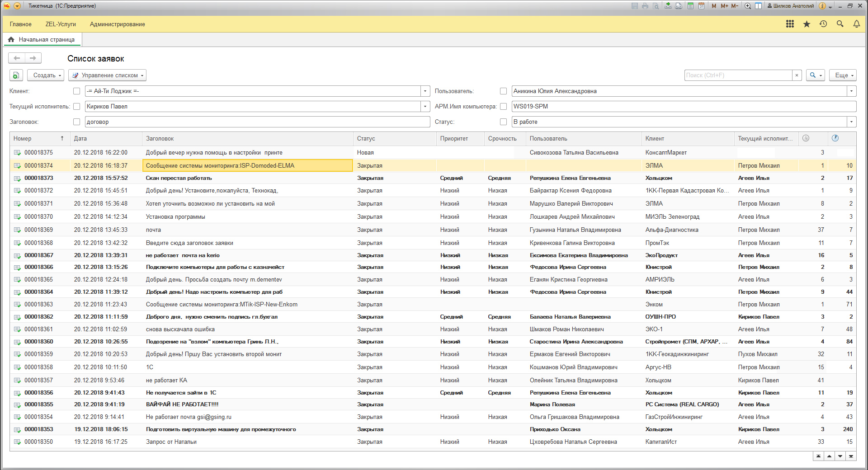This screenshot has height=470, width=868.
Task: Open the calculator icon
Action: (x=691, y=6)
